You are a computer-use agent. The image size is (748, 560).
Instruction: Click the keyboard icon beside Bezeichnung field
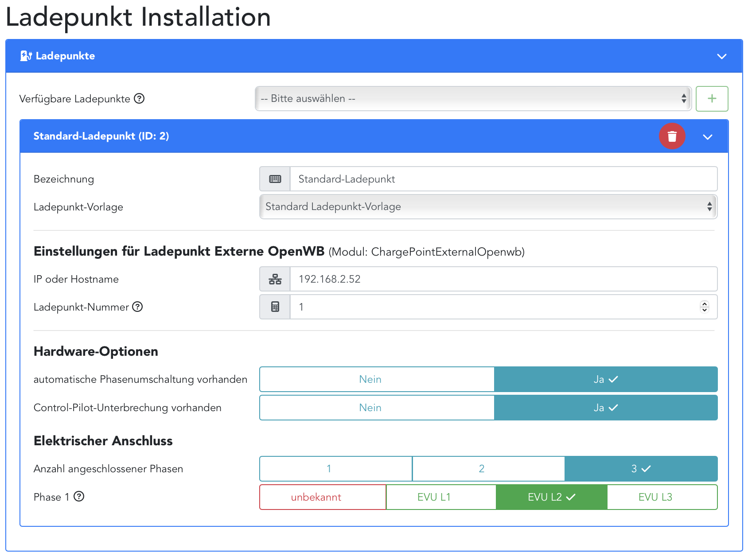coord(275,179)
